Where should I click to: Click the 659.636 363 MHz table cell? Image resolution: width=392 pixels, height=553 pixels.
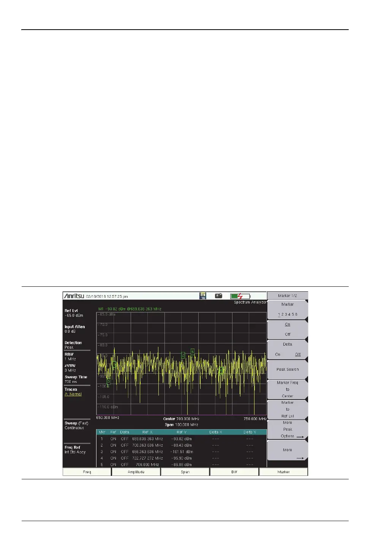(x=147, y=439)
